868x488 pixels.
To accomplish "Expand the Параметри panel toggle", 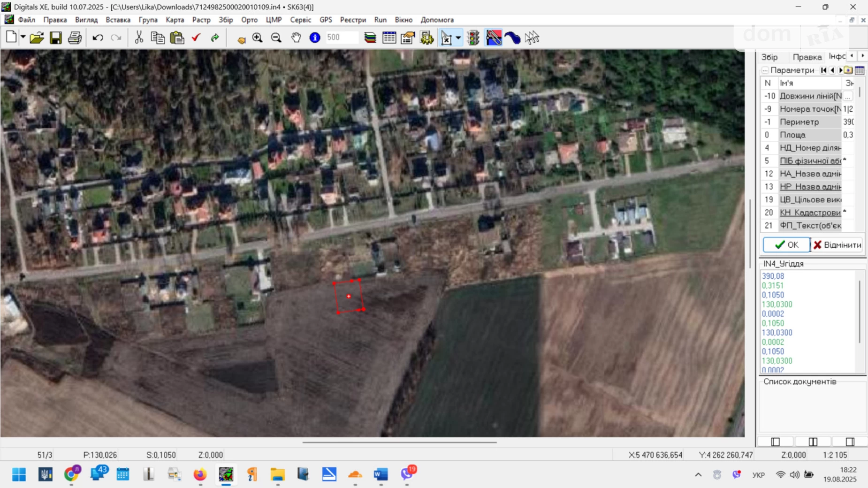I will (765, 70).
